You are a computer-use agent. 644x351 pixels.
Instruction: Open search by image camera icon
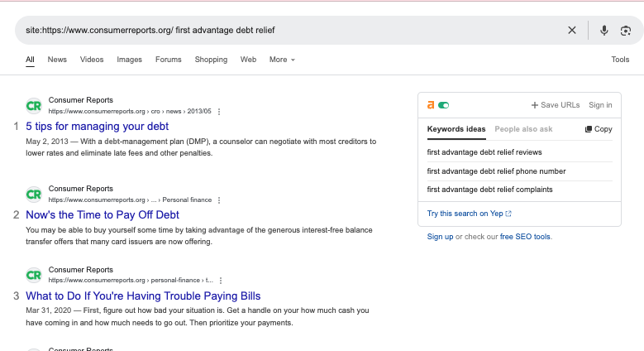tap(626, 31)
